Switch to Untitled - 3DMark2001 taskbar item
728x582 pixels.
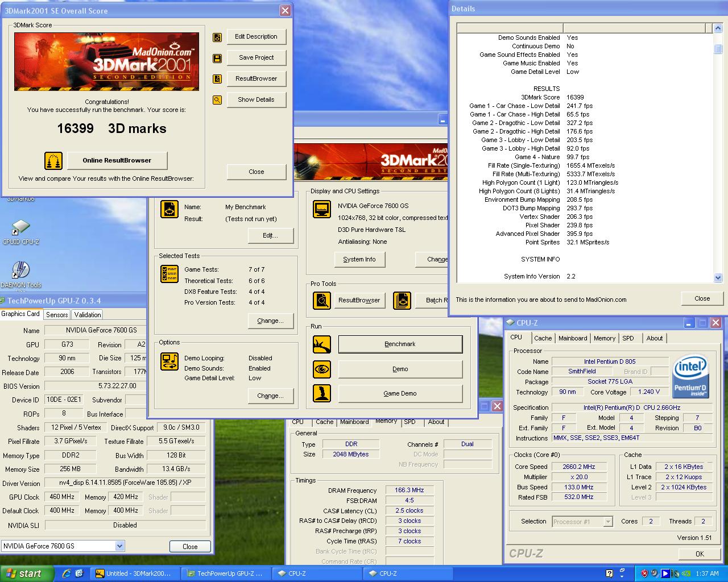point(136,573)
